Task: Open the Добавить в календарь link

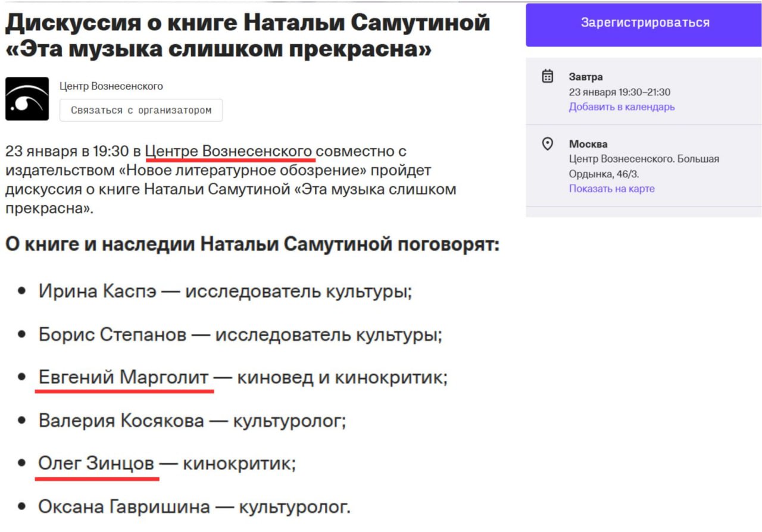Action: pos(622,107)
